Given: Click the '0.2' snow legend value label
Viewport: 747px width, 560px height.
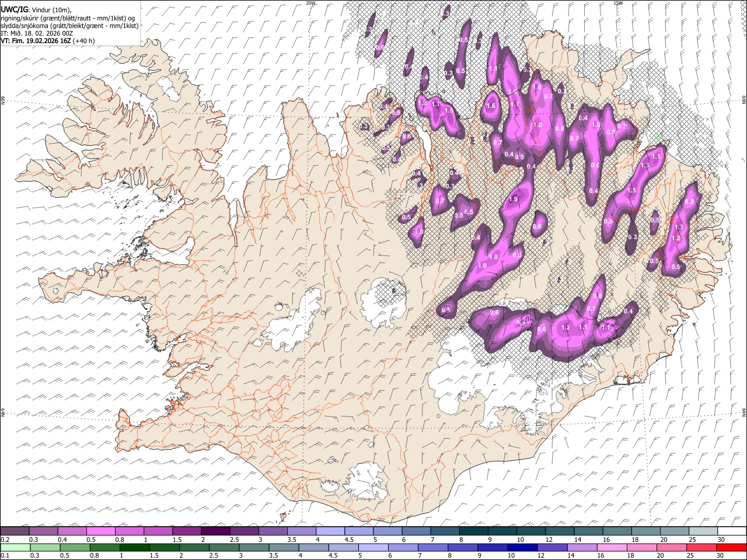Looking at the screenshot, I should 4,539.
